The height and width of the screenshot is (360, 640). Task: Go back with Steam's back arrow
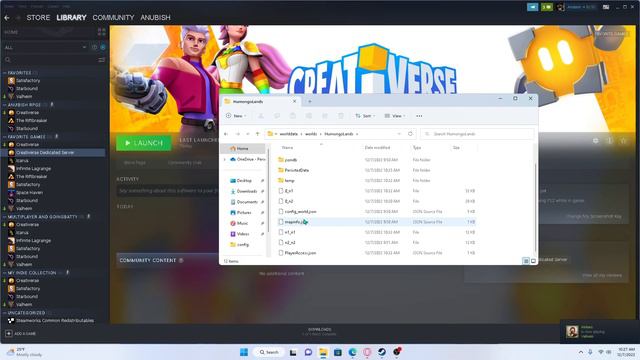(7, 18)
